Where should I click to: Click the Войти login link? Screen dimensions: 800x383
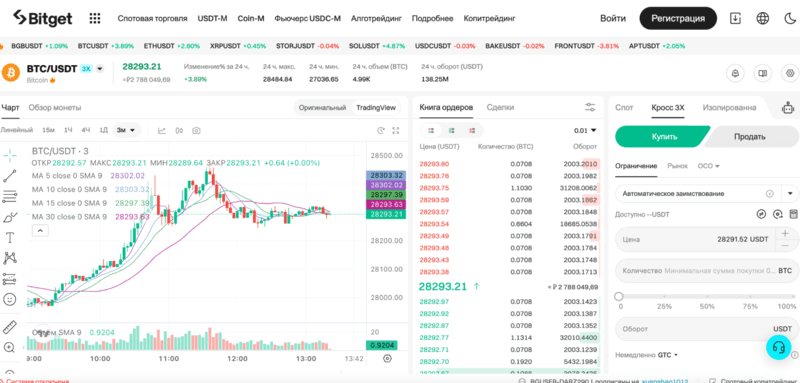click(613, 18)
